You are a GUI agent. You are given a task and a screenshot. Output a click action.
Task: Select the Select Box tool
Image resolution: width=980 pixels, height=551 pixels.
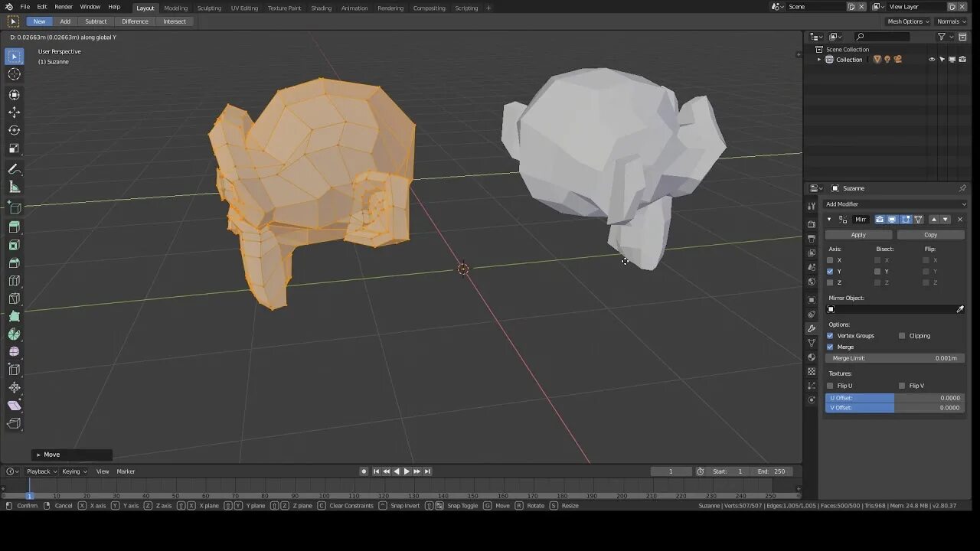(x=14, y=56)
